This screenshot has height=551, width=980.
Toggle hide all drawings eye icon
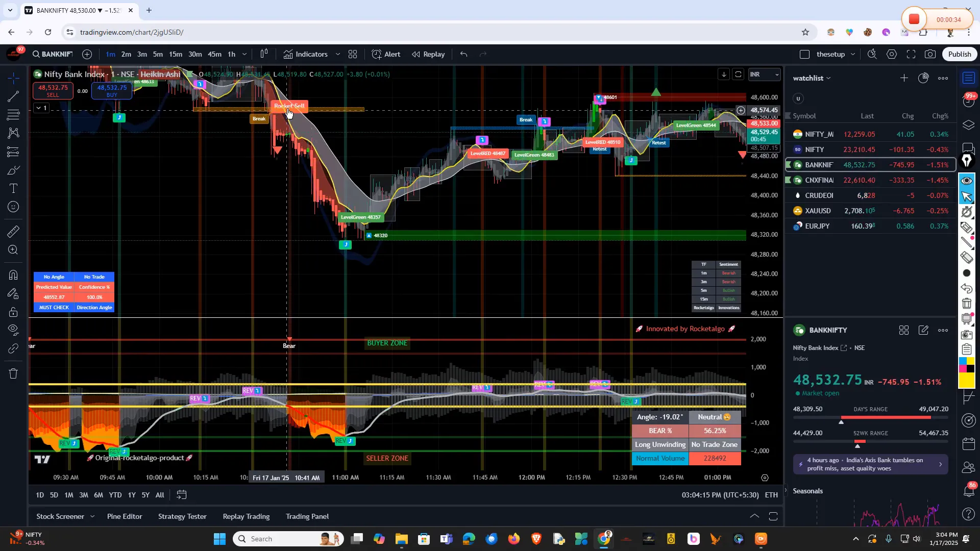click(13, 330)
